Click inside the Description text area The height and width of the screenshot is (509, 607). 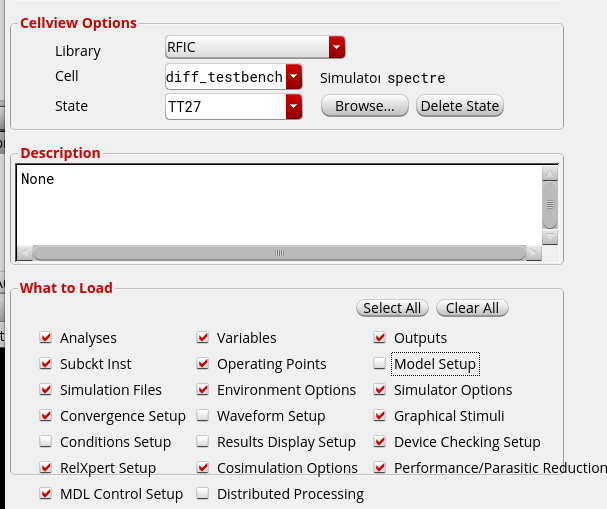coord(279,205)
